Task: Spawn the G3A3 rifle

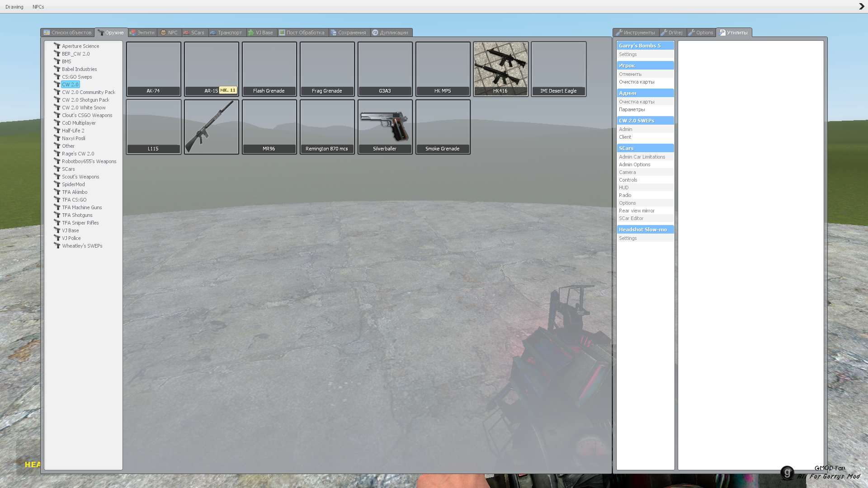Action: click(385, 69)
